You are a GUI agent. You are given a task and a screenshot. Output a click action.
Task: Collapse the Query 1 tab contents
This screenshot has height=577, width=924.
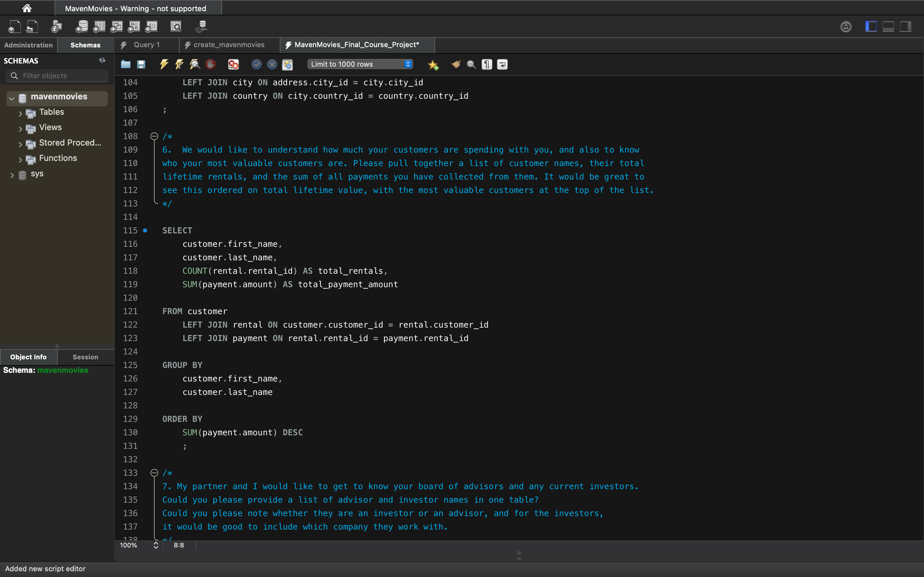click(146, 45)
